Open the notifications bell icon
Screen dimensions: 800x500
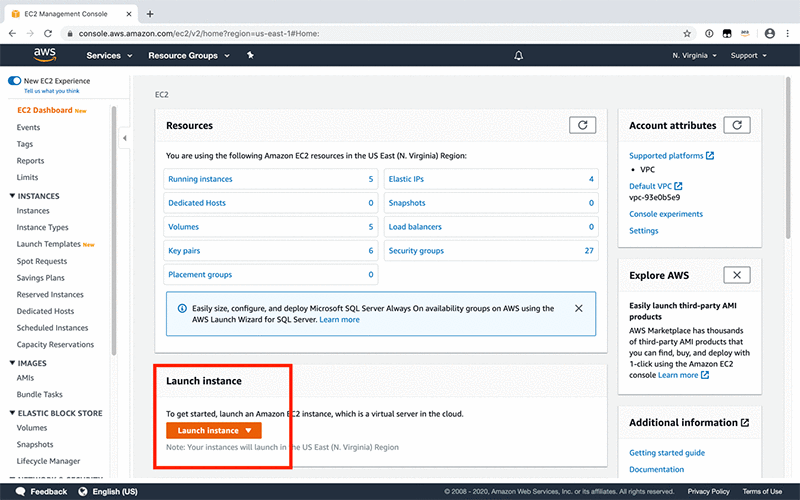coord(518,55)
